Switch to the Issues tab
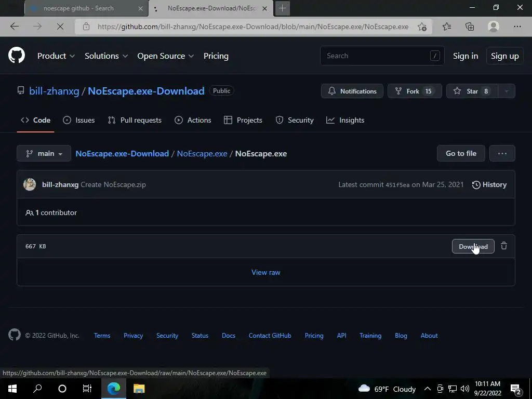This screenshot has height=399, width=532. 79,120
